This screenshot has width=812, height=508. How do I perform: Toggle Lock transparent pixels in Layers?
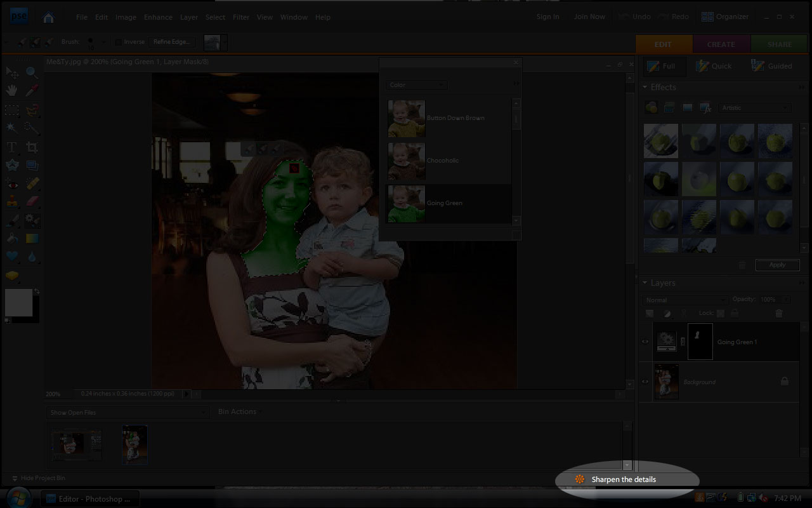[x=721, y=314]
